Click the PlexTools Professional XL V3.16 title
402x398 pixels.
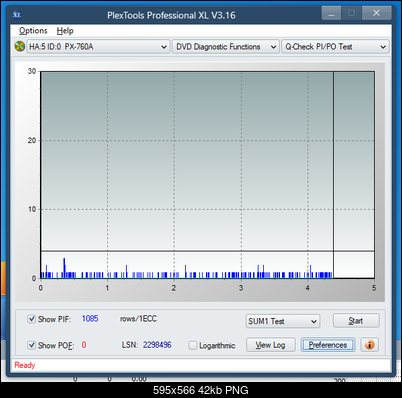(171, 15)
